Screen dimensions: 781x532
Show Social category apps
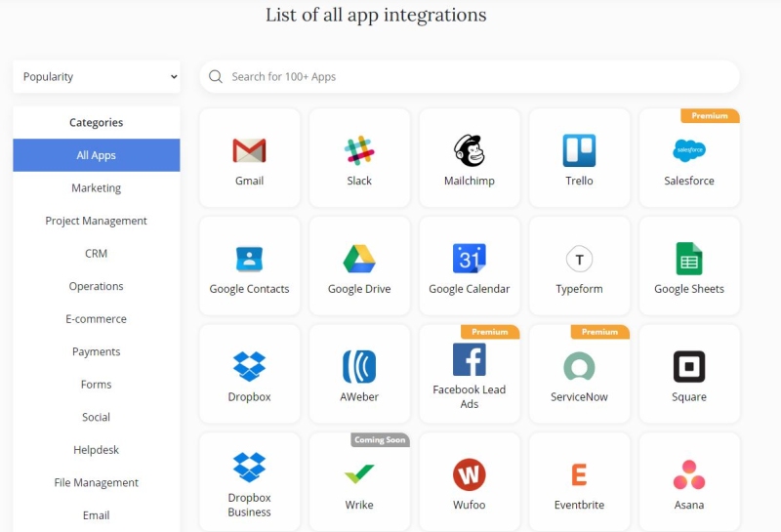click(97, 418)
